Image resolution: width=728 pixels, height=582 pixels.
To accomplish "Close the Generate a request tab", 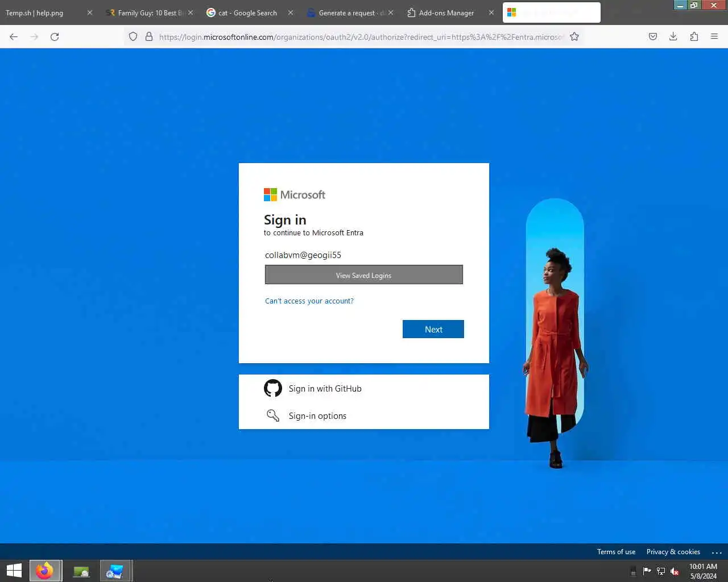I will coord(391,13).
